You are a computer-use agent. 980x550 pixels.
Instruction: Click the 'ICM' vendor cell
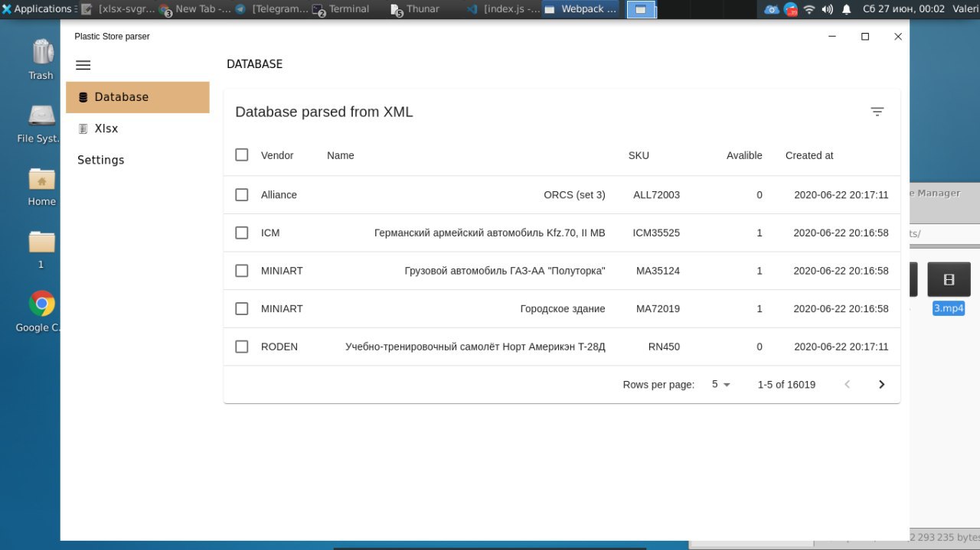point(270,233)
